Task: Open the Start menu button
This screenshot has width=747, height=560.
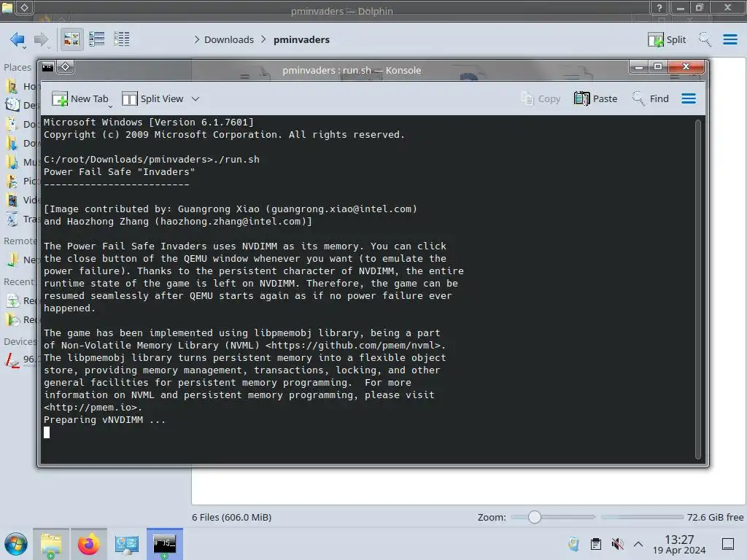Action: 16,544
